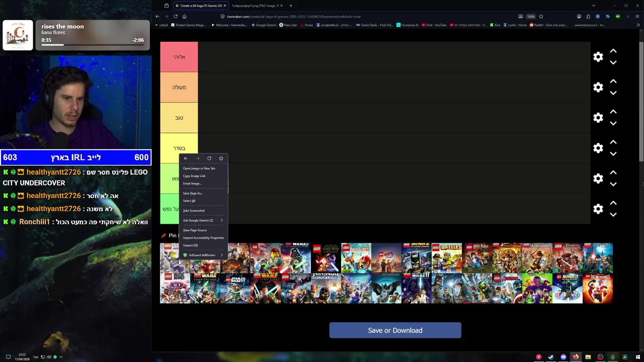Switch to the PNG image browser tab

click(x=257, y=6)
